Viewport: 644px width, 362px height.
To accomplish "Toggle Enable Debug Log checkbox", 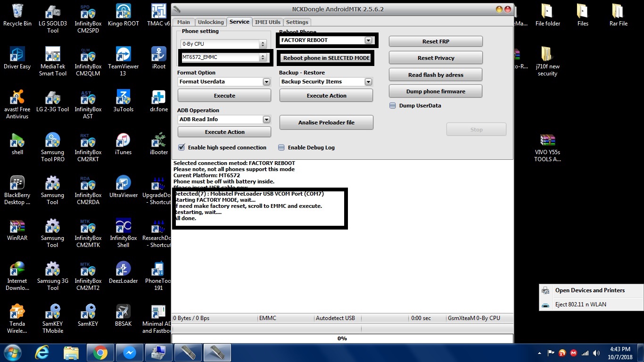I will 281,148.
